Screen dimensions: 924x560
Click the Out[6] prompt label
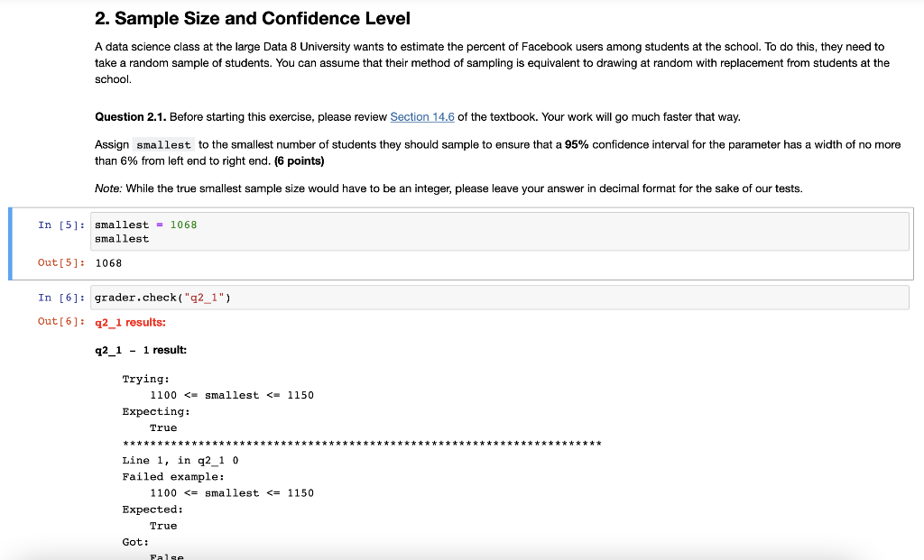[x=59, y=321]
